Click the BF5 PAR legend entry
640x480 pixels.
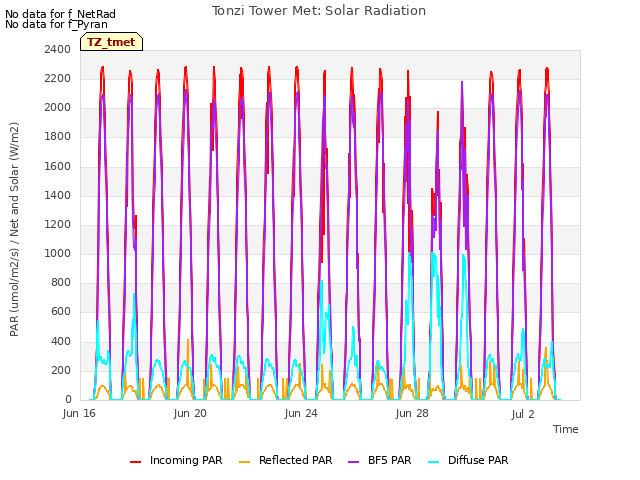[380, 460]
